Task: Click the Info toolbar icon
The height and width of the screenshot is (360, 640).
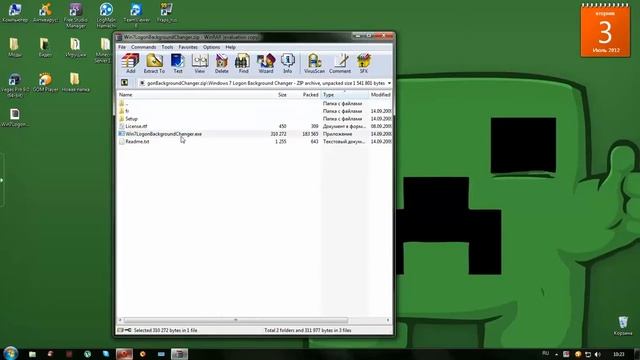Action: point(287,63)
